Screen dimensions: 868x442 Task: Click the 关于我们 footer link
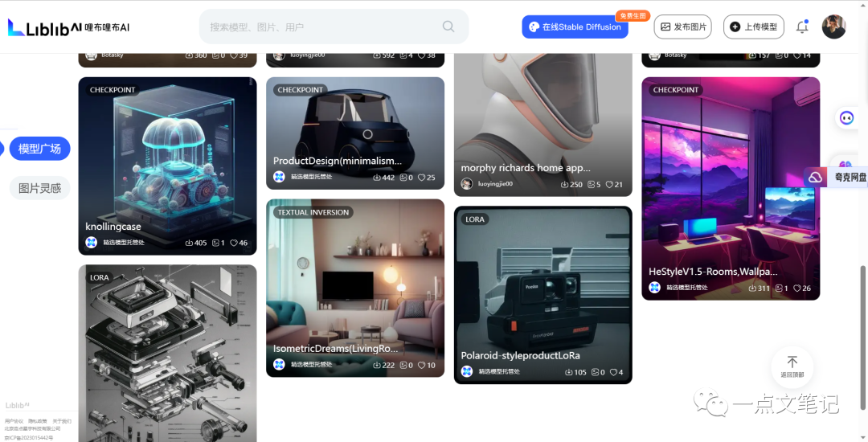click(62, 422)
